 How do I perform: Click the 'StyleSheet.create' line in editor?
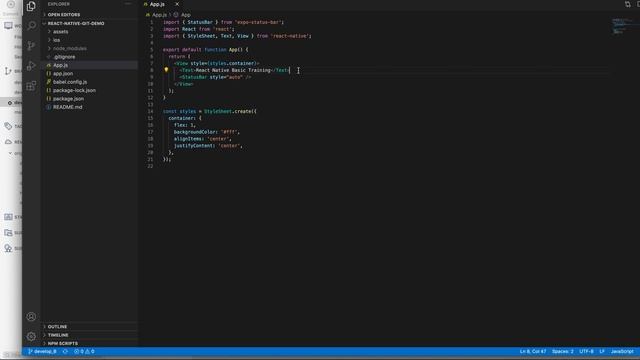click(x=209, y=111)
